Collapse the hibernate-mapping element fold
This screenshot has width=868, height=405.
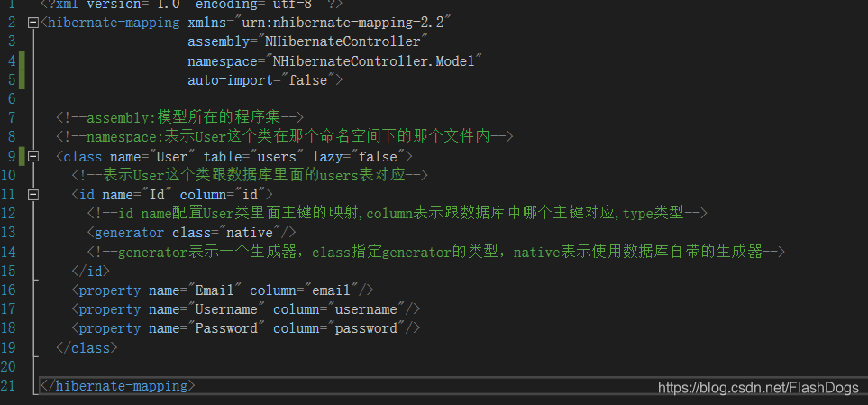click(x=33, y=23)
